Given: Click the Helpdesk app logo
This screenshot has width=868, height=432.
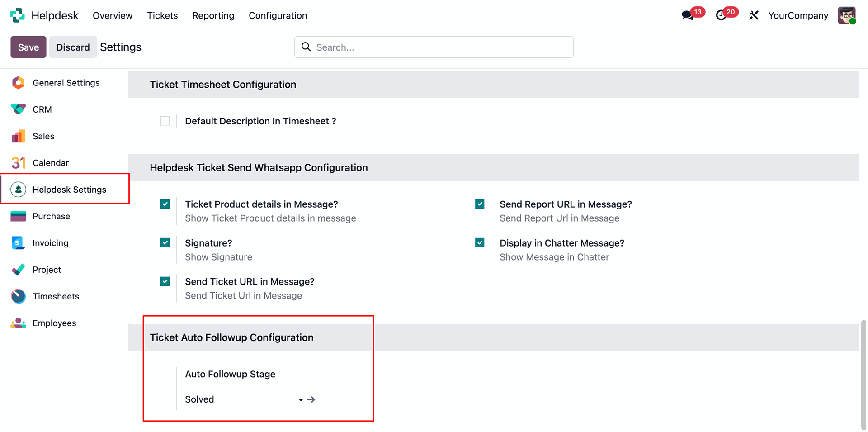Looking at the screenshot, I should 18,15.
